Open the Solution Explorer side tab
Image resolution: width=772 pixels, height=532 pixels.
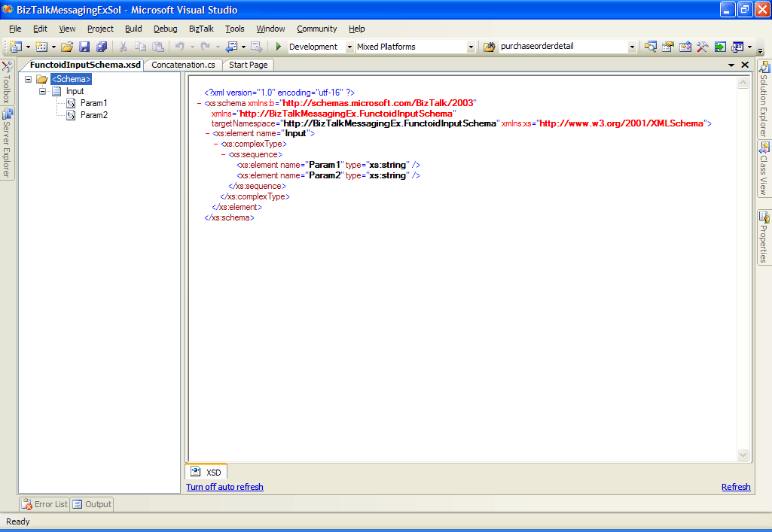pyautogui.click(x=764, y=99)
